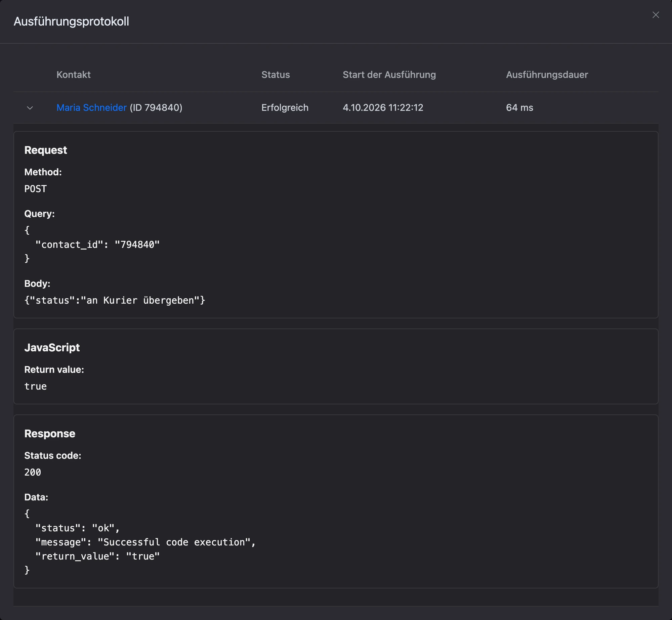
Task: Close the Ausführungsprotokoll dialog
Action: click(656, 15)
